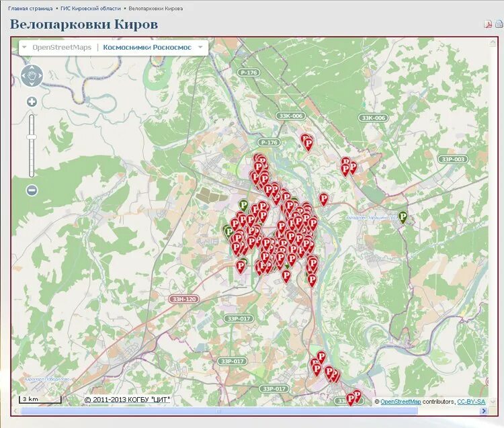The image size is (504, 428).
Task: Open the OpenStreetMap attribution link
Action: 401,402
